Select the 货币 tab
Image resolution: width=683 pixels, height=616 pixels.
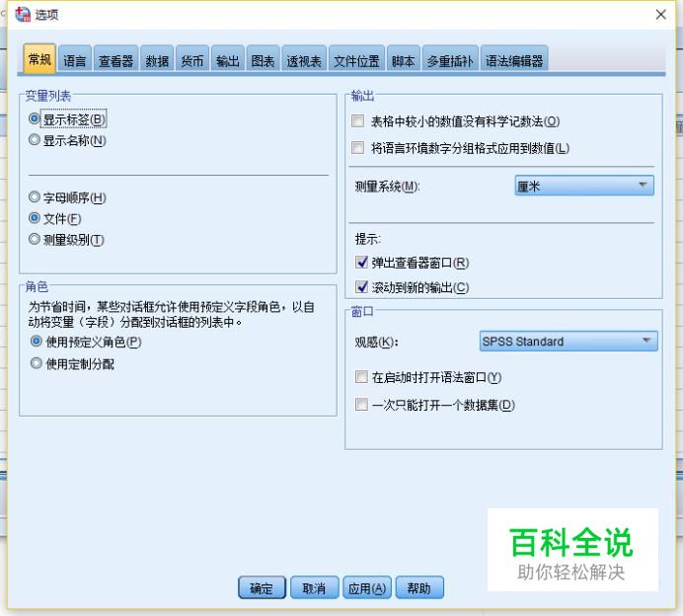pos(192,60)
